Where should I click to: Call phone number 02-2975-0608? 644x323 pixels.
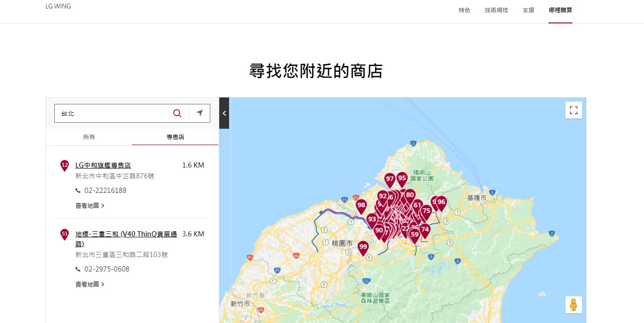click(107, 269)
